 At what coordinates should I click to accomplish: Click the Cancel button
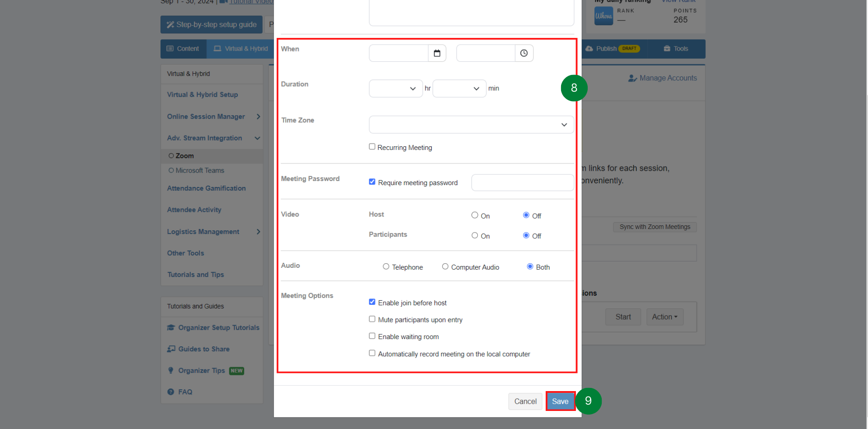(525, 401)
